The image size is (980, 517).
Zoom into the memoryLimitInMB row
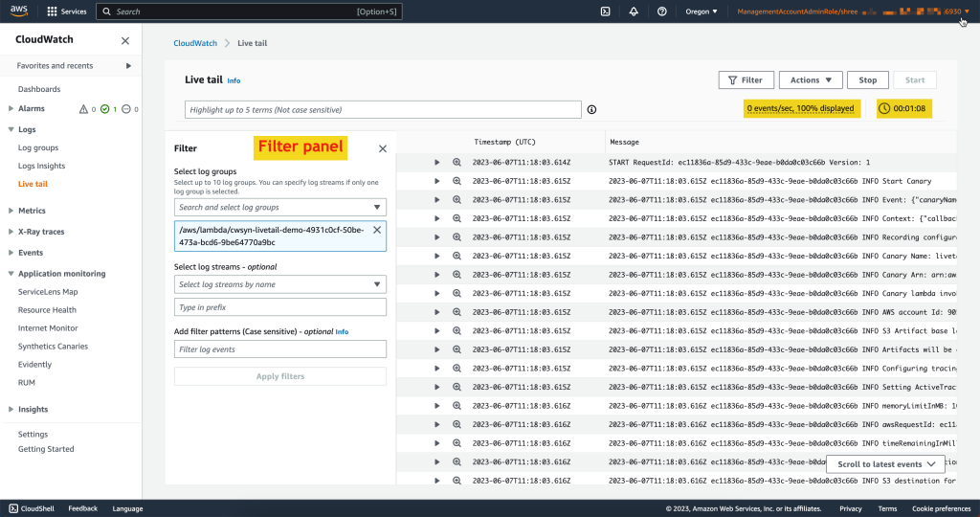pos(457,406)
